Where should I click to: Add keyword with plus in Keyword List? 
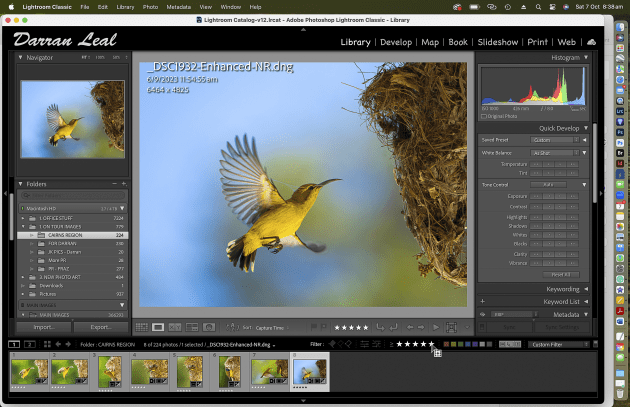483,301
